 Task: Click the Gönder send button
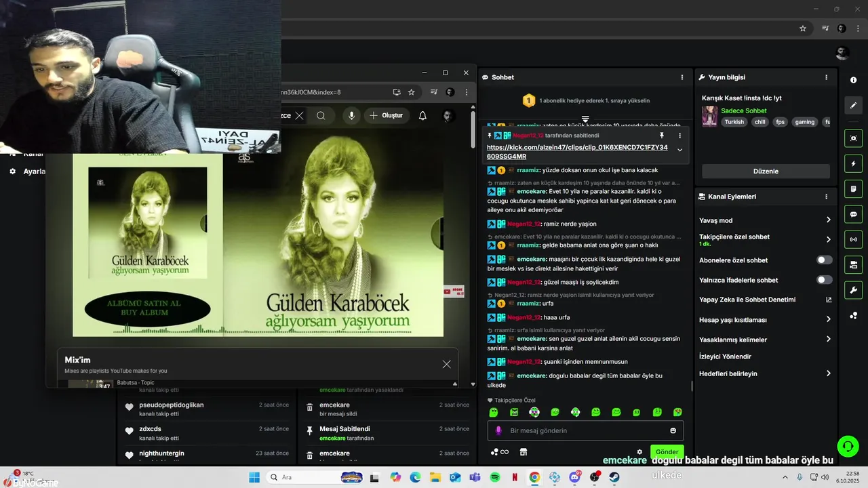click(x=667, y=452)
